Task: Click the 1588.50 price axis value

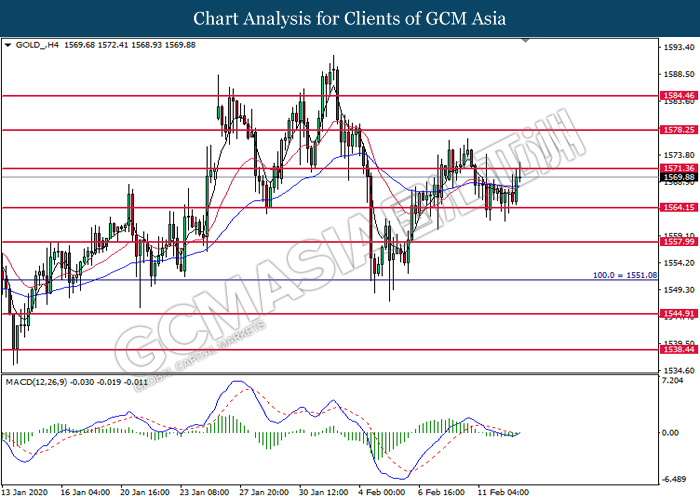Action: (x=679, y=75)
